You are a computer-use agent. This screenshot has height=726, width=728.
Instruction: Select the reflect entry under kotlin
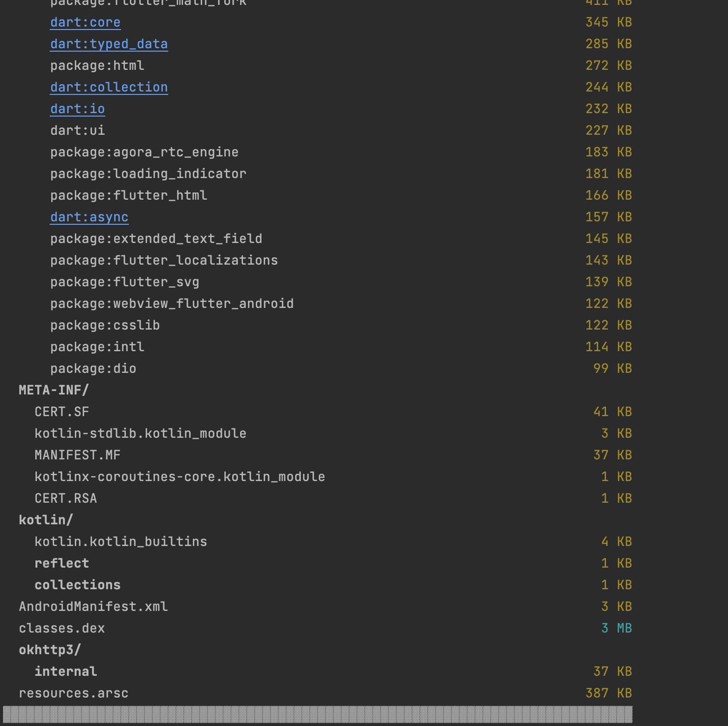tap(61, 563)
